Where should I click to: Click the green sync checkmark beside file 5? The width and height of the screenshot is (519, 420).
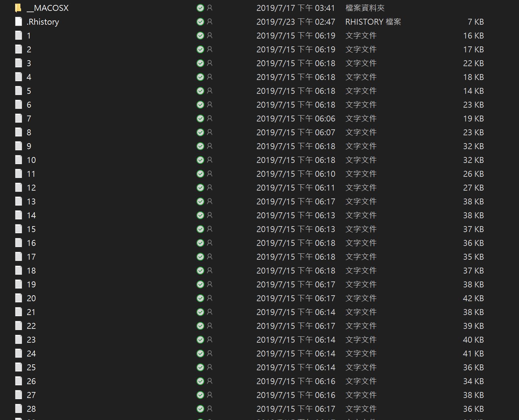tap(200, 91)
